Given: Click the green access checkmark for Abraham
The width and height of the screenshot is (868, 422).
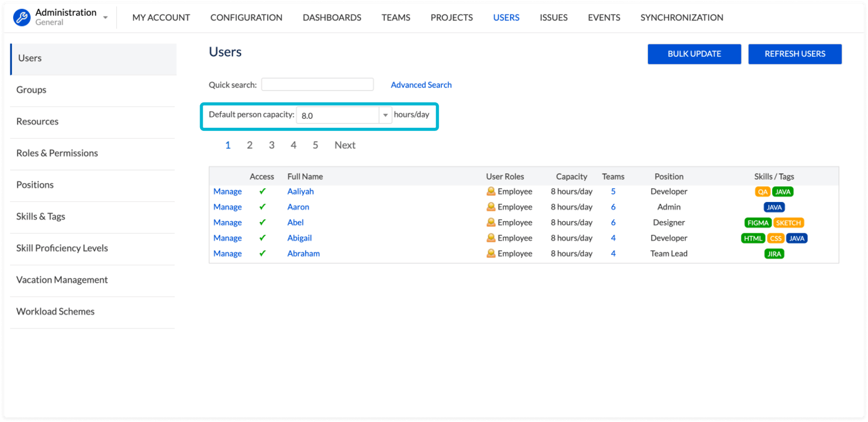Looking at the screenshot, I should click(262, 254).
